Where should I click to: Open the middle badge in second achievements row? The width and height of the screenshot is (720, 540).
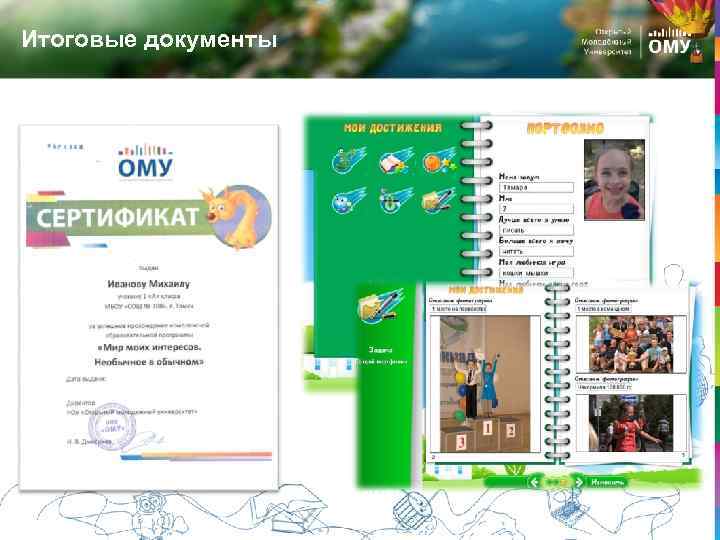pos(395,201)
